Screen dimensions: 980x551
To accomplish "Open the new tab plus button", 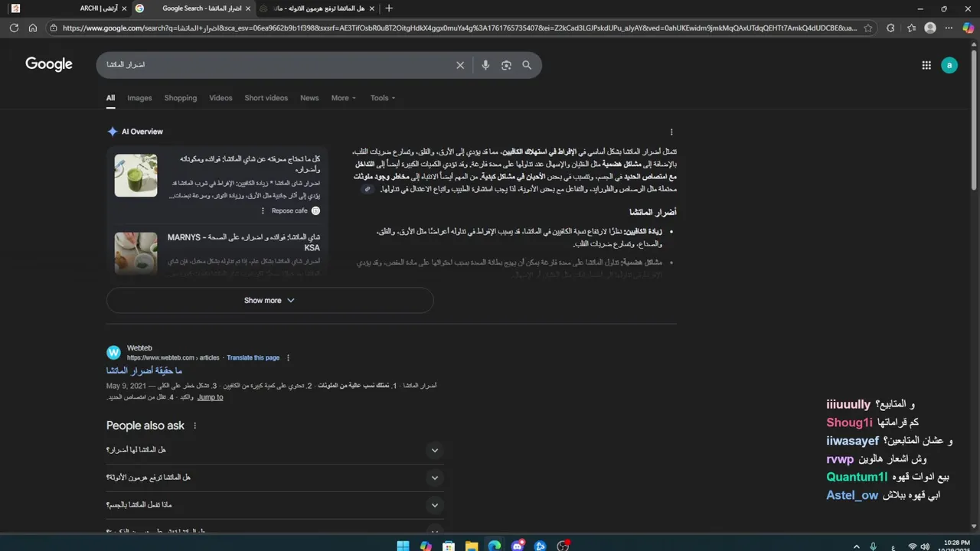I will (389, 8).
